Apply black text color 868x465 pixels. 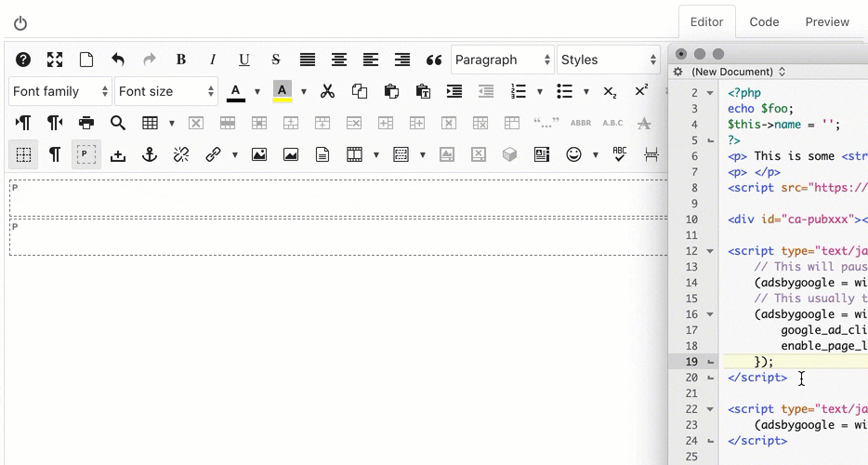[x=236, y=91]
